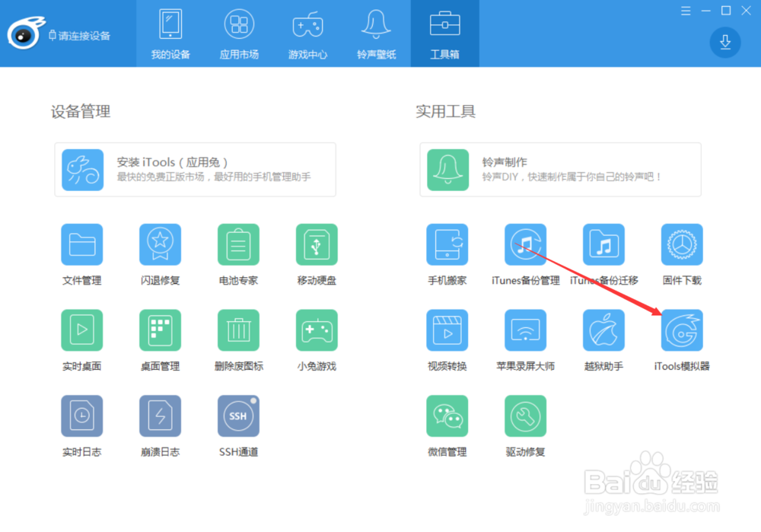Open the hamburger menu
The height and width of the screenshot is (532, 761).
pyautogui.click(x=684, y=11)
